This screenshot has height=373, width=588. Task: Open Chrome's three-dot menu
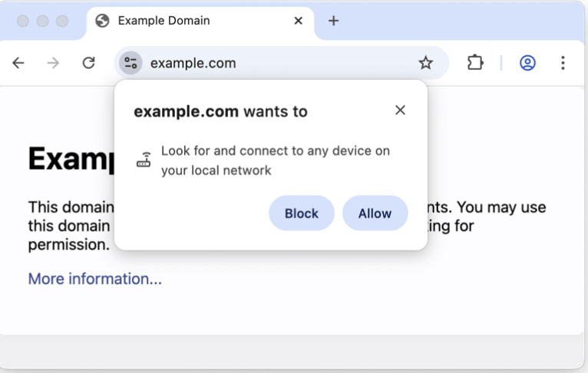pos(563,63)
